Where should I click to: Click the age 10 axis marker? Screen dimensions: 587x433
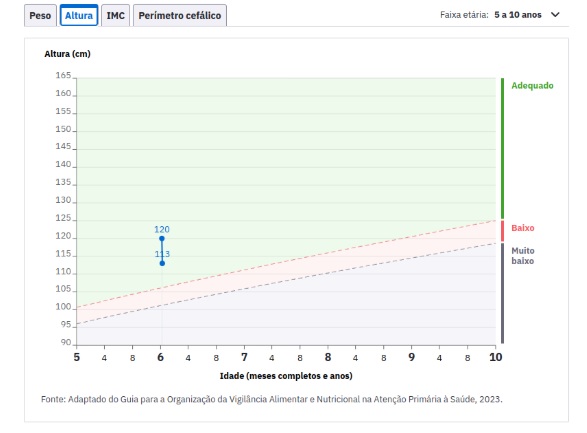[496, 357]
